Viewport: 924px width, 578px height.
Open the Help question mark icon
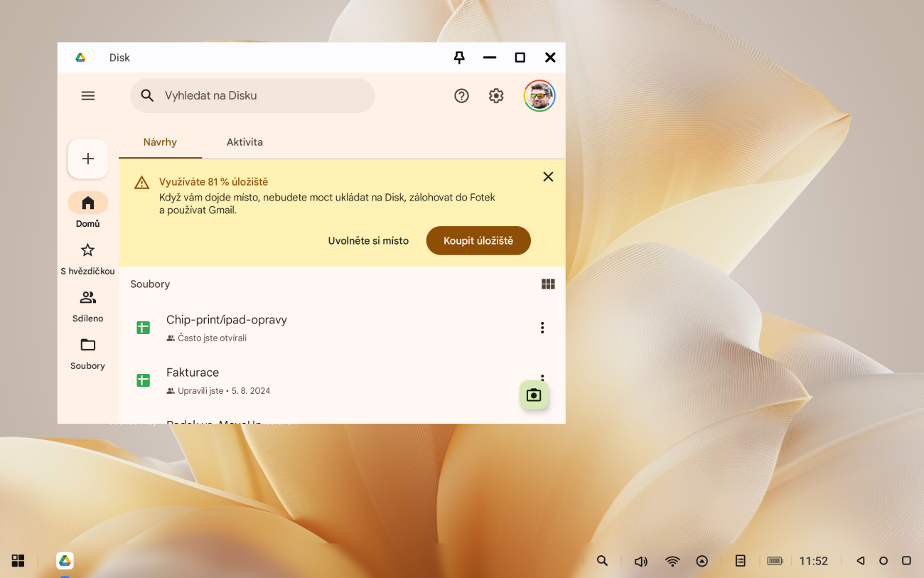pos(461,95)
